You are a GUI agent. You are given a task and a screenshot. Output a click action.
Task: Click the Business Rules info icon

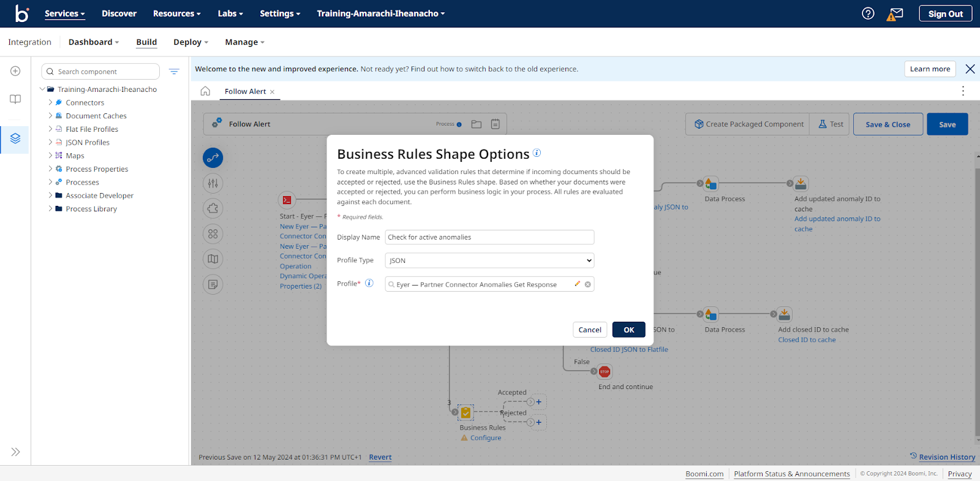[537, 153]
